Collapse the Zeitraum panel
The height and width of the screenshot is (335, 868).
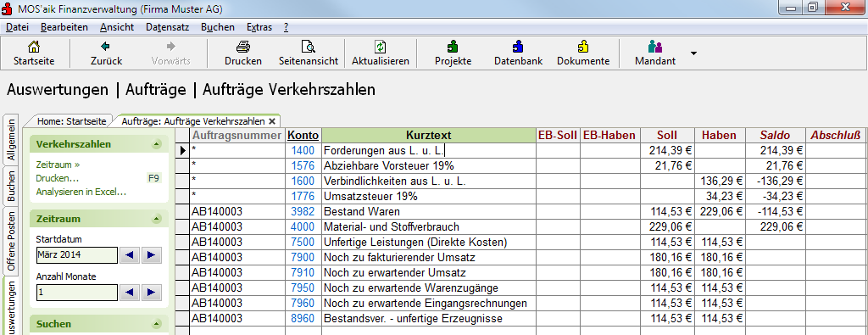[157, 219]
